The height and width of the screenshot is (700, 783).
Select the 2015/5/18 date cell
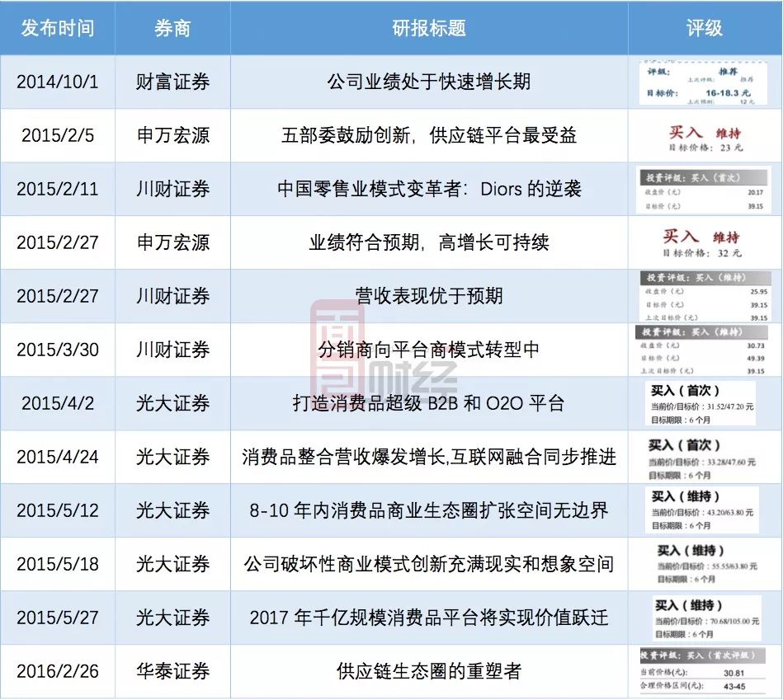pyautogui.click(x=58, y=564)
